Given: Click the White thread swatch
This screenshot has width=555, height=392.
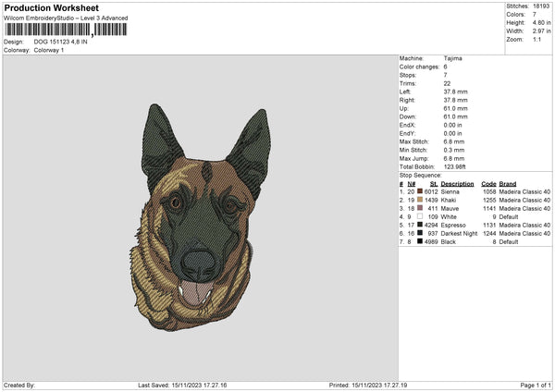Looking at the screenshot, I should pos(419,216).
